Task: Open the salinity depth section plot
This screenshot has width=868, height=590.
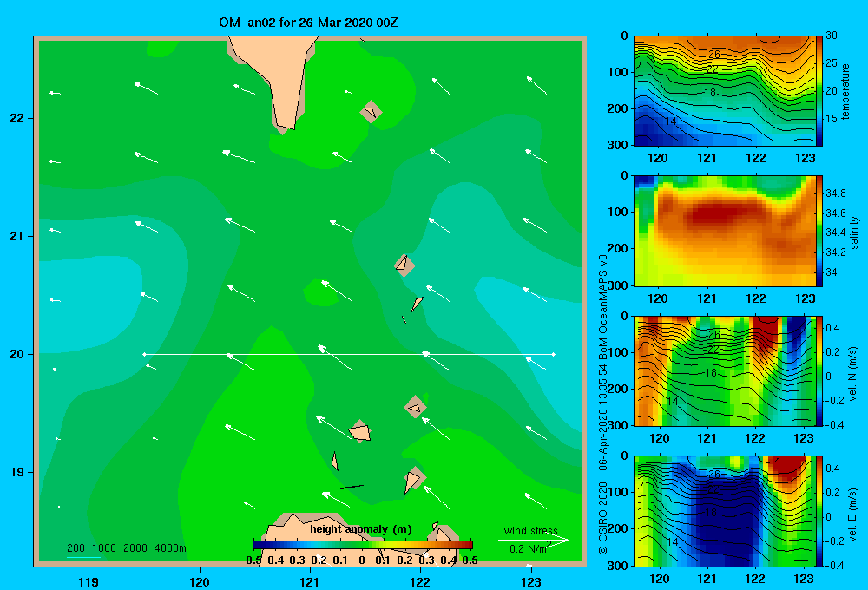Action: tap(725, 231)
